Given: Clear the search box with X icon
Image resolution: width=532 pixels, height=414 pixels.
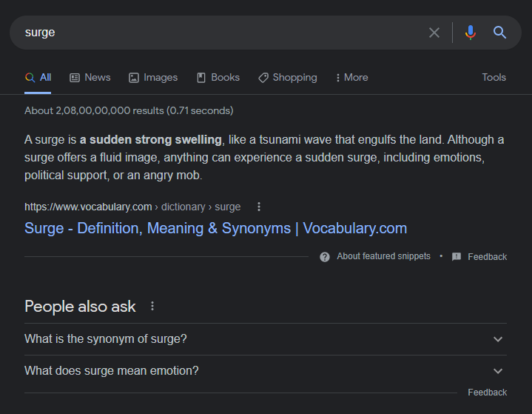Looking at the screenshot, I should coord(434,33).
